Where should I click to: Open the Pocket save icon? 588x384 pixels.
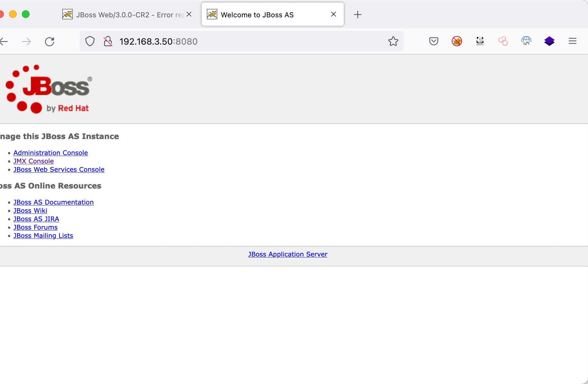(x=433, y=41)
